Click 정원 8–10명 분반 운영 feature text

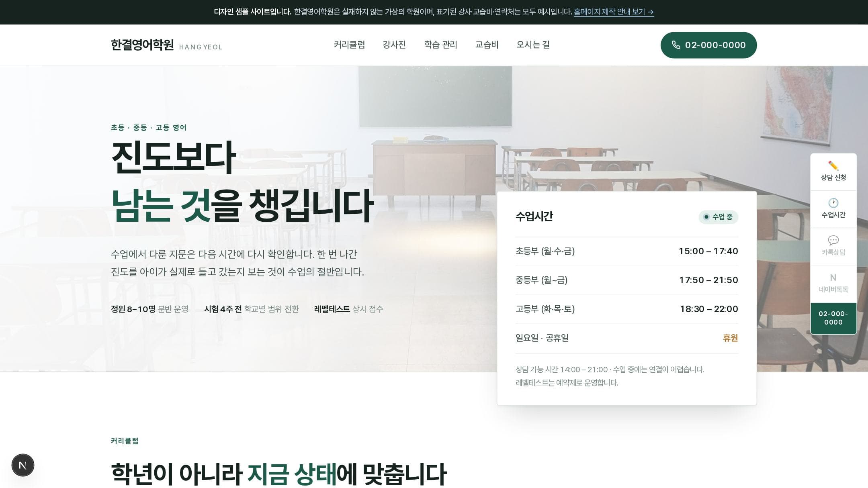coord(149,309)
